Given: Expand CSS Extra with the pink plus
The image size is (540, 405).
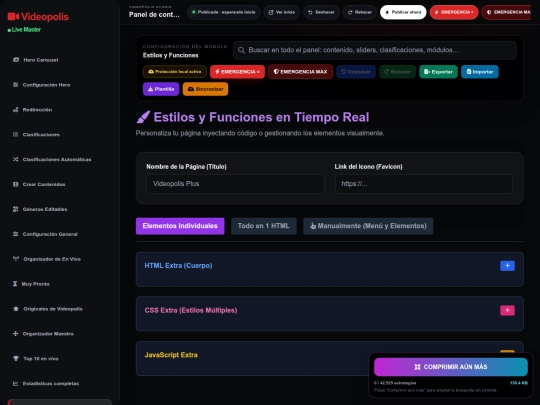Looking at the screenshot, I should [x=507, y=310].
